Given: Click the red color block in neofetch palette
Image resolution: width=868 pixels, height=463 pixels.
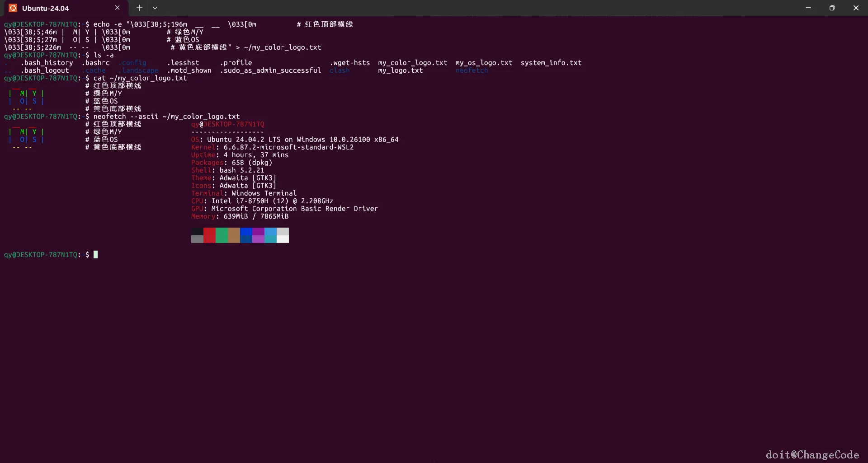Looking at the screenshot, I should click(209, 235).
